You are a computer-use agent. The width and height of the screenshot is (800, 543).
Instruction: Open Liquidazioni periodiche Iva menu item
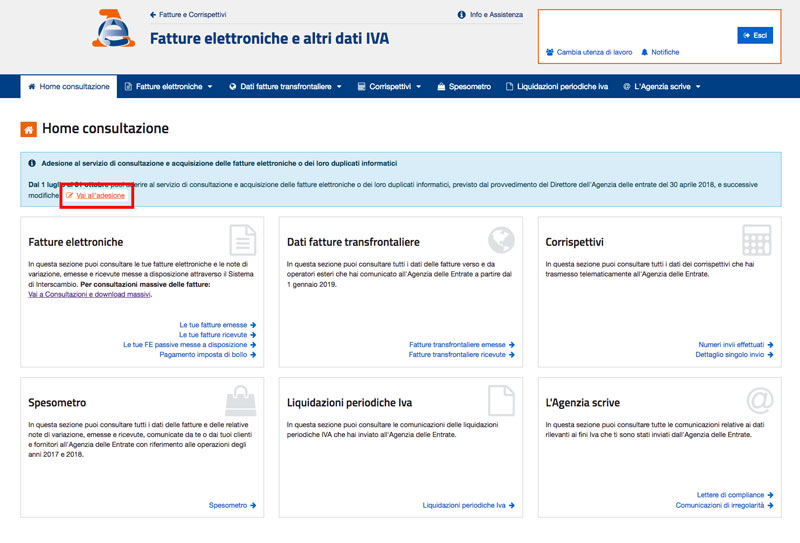pyautogui.click(x=557, y=87)
